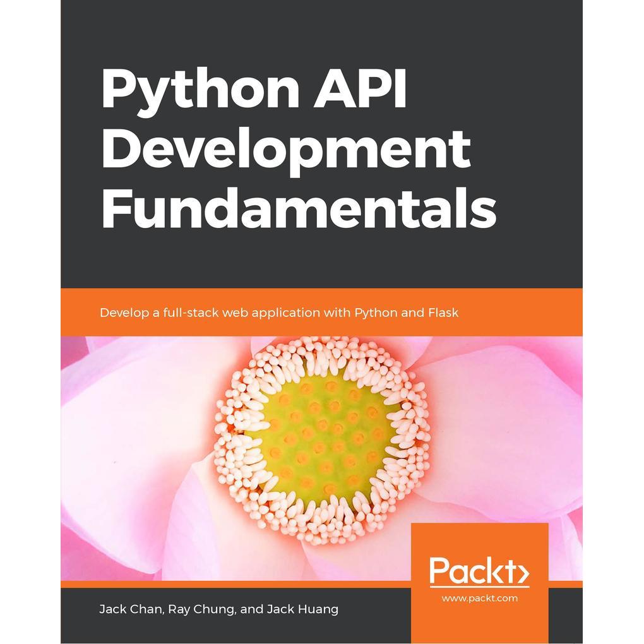Screen dimensions: 644x644
Task: Click author name Jack Huang
Action: tap(302, 609)
